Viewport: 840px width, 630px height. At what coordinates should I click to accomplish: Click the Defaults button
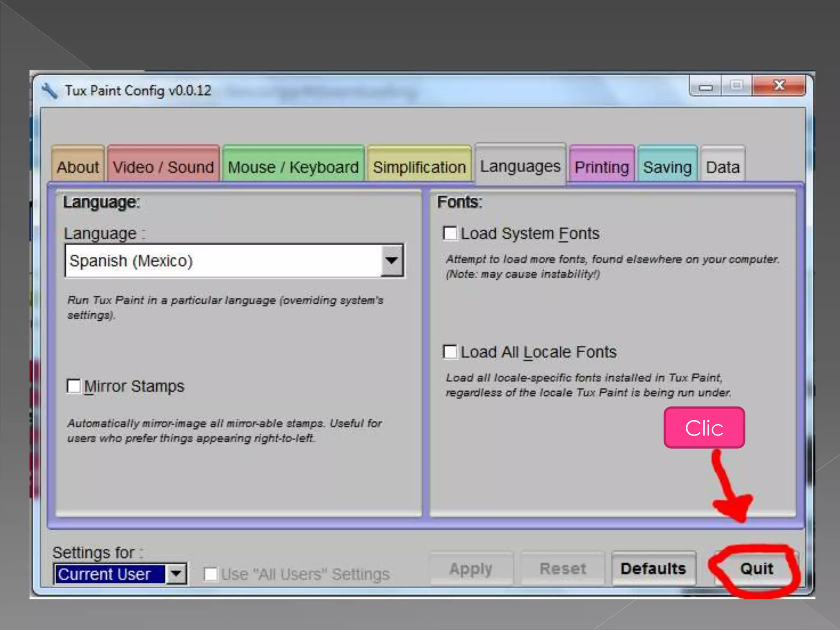(653, 568)
